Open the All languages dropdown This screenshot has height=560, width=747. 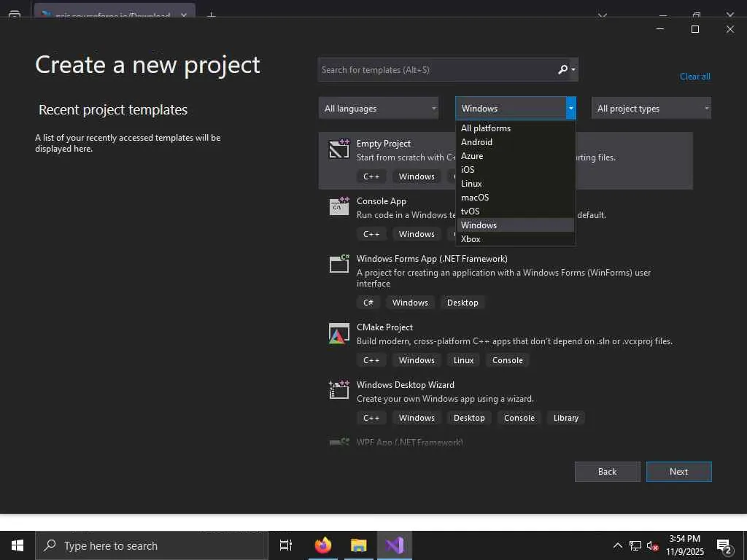tap(379, 108)
